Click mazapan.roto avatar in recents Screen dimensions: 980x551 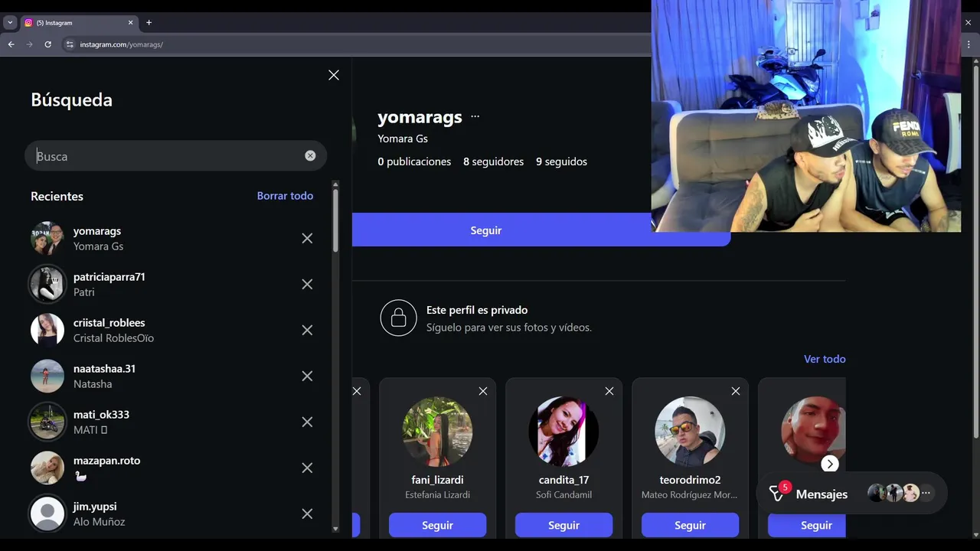(x=47, y=468)
